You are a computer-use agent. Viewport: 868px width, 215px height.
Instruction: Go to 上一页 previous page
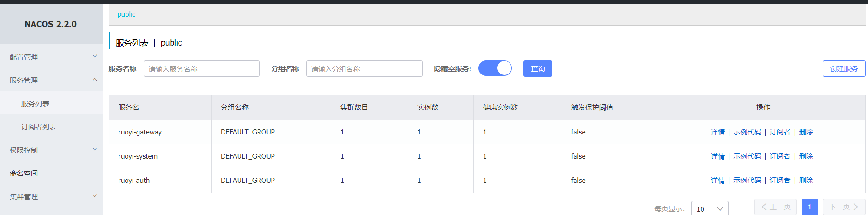click(775, 207)
